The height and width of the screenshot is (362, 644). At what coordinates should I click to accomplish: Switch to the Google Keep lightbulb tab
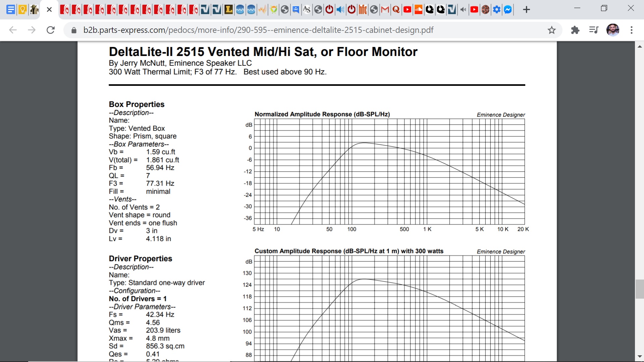pyautogui.click(x=22, y=9)
